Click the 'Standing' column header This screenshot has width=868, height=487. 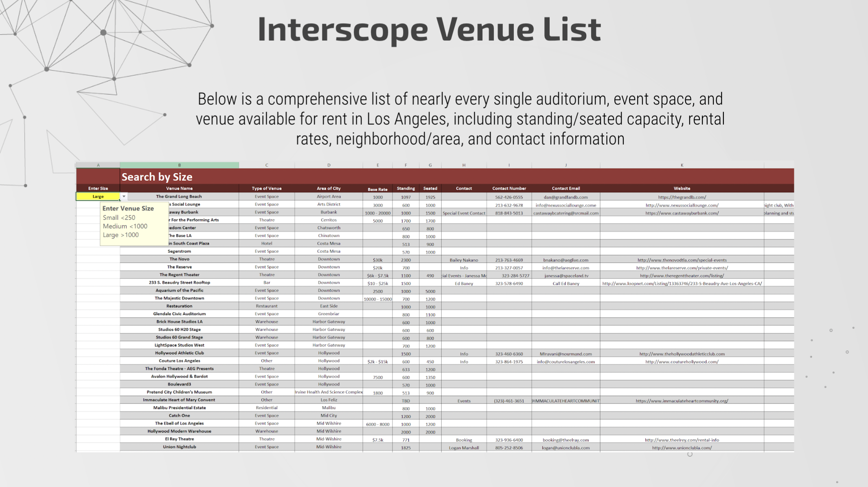[406, 189]
